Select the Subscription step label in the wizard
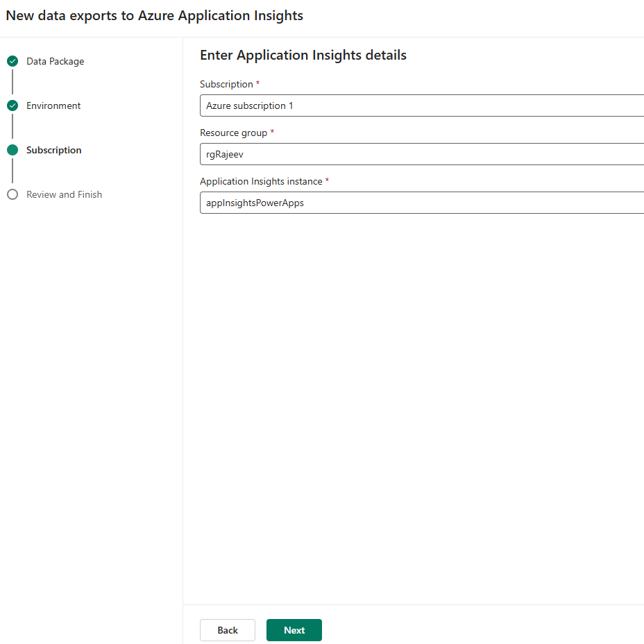The image size is (644, 644). (x=54, y=150)
